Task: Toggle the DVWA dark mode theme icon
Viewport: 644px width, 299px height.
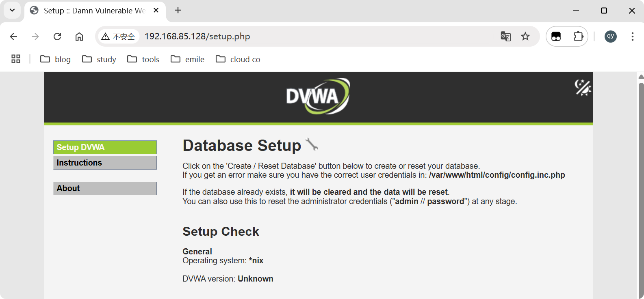Action: click(x=582, y=88)
